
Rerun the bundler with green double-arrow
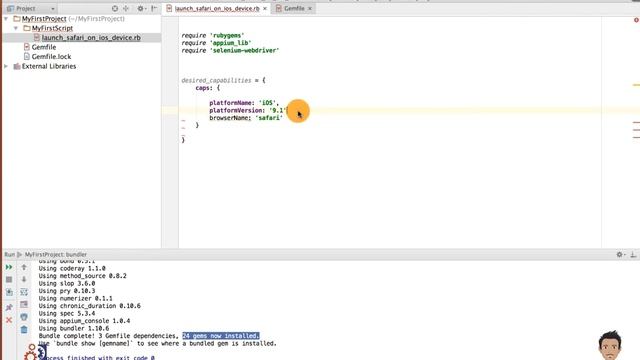coord(9,267)
